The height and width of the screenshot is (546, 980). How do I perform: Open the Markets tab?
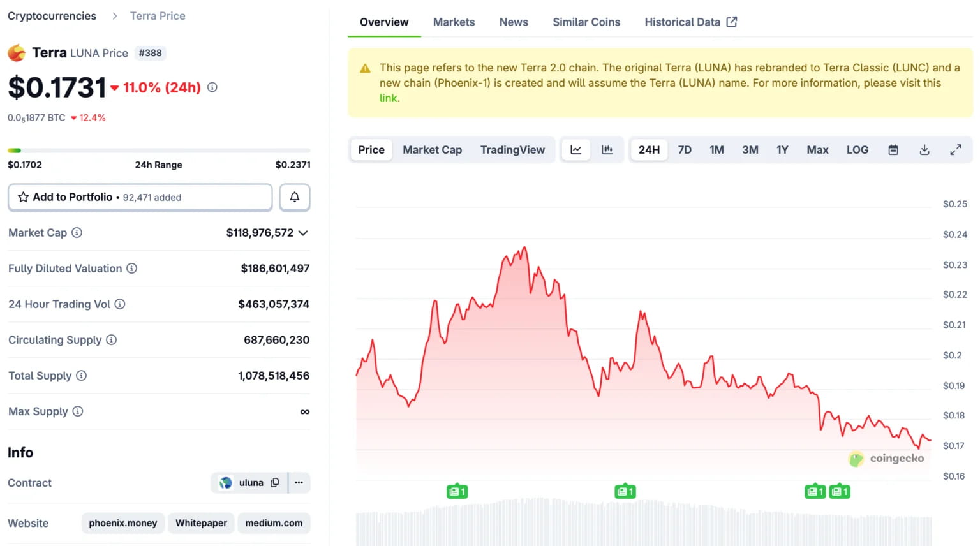click(x=454, y=22)
